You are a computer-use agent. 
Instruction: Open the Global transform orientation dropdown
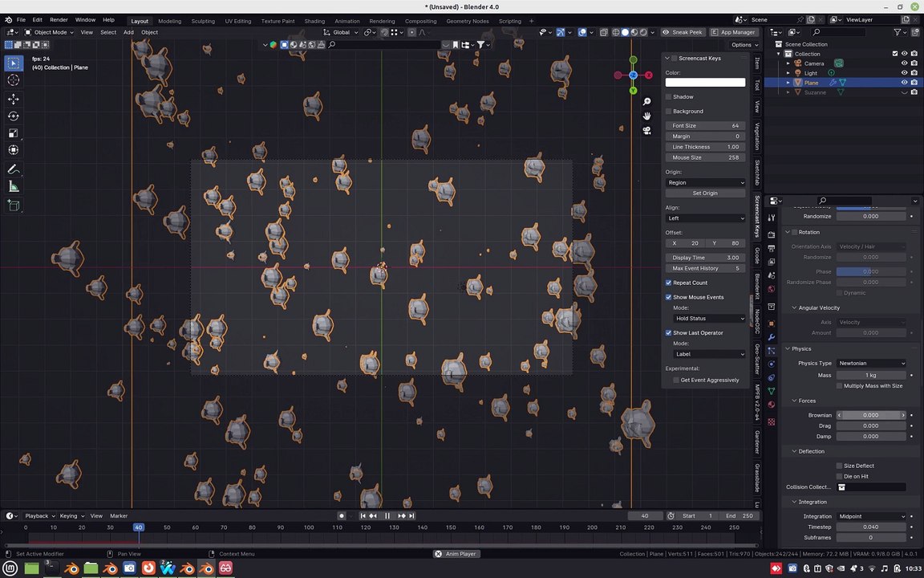pyautogui.click(x=341, y=32)
